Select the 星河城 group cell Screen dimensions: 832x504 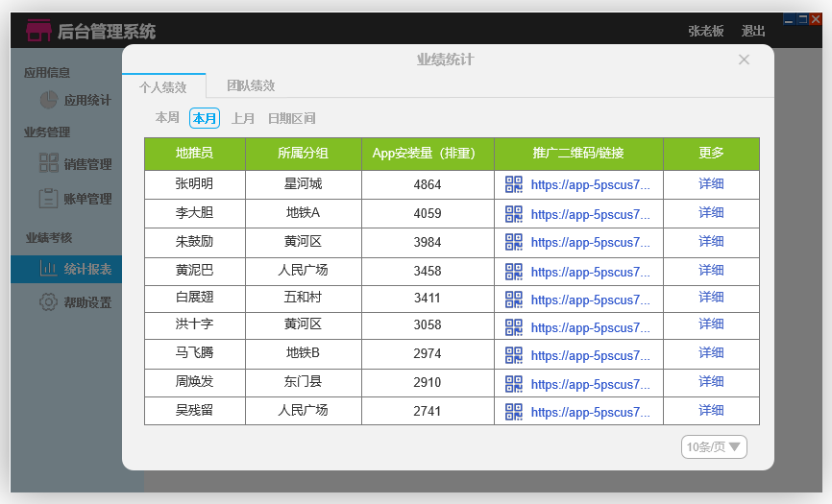pos(304,184)
